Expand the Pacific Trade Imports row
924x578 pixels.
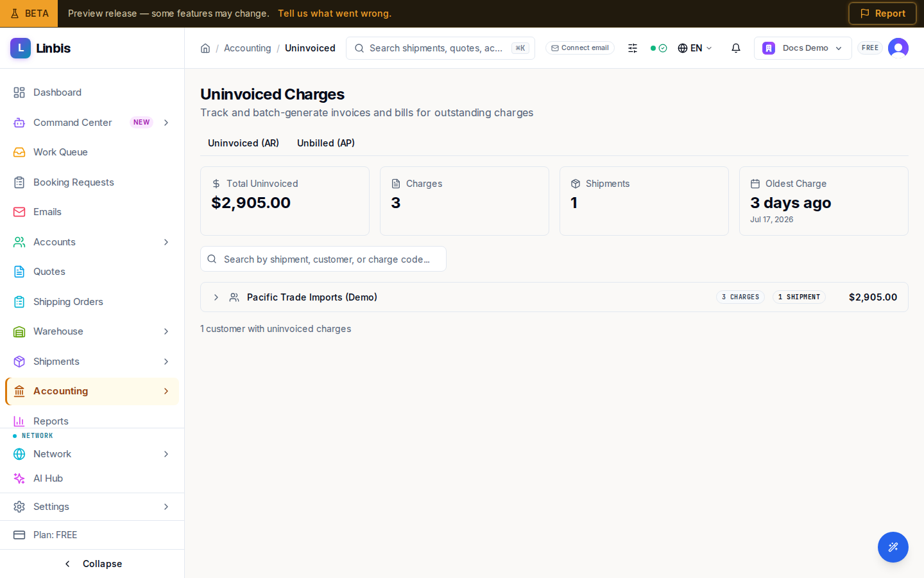(x=216, y=297)
